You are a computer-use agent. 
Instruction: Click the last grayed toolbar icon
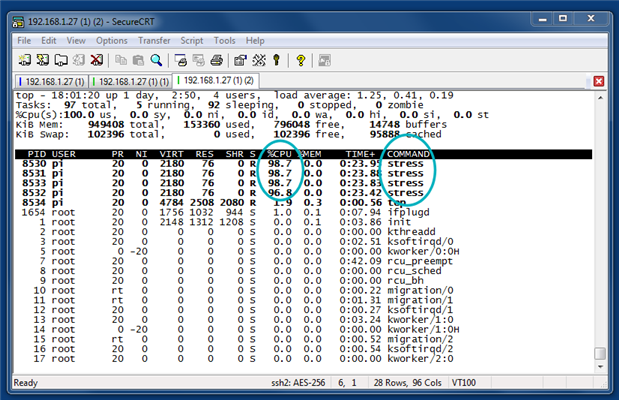(325, 60)
